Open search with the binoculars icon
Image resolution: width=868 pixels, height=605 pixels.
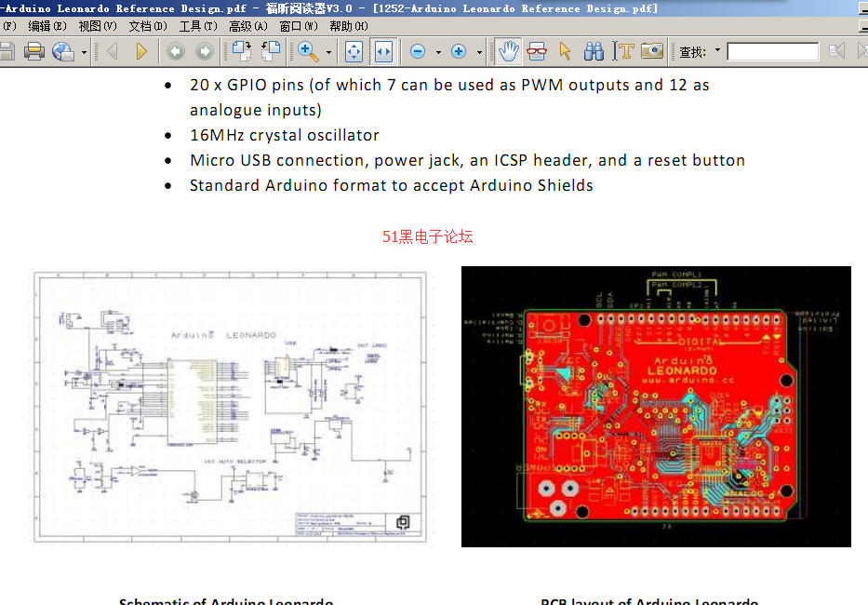click(x=594, y=51)
